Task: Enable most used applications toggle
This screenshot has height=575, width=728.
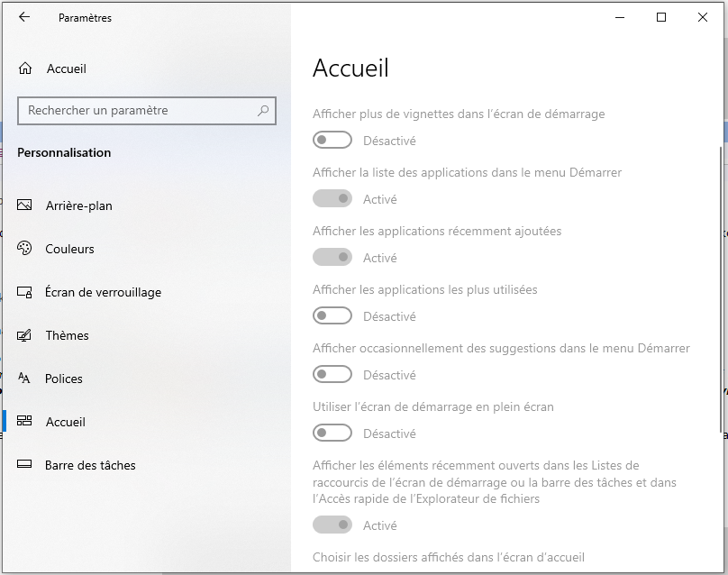Action: click(x=332, y=316)
